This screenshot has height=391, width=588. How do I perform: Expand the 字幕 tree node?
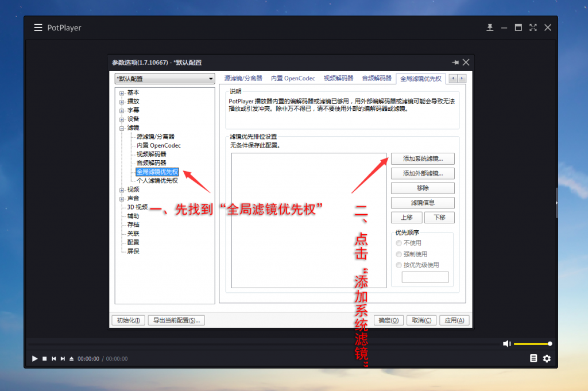tap(122, 111)
